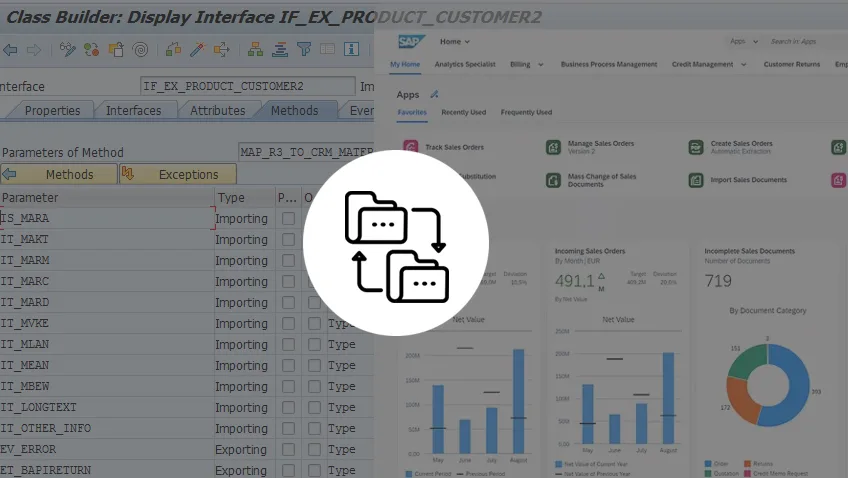Expand the Billing menu arrow
This screenshot has width=848, height=478.
click(540, 65)
